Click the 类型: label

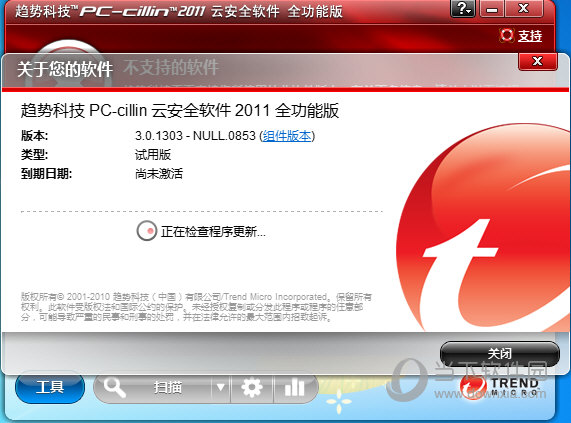tap(35, 155)
